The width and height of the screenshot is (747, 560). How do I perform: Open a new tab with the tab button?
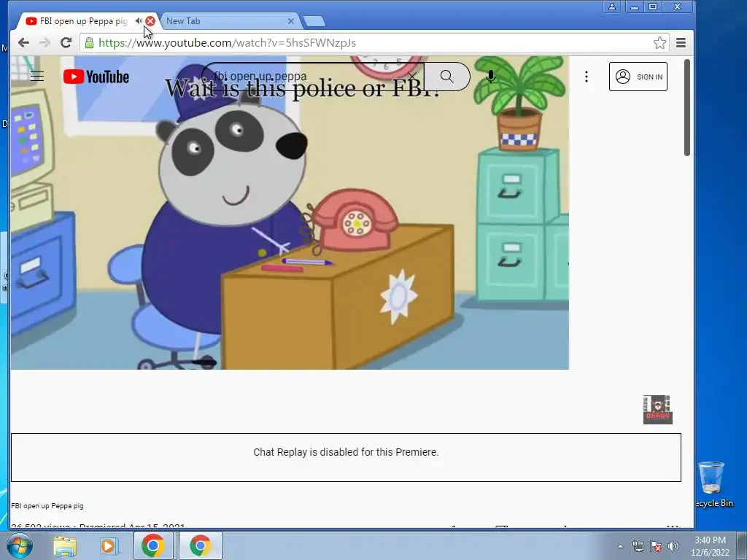click(314, 21)
